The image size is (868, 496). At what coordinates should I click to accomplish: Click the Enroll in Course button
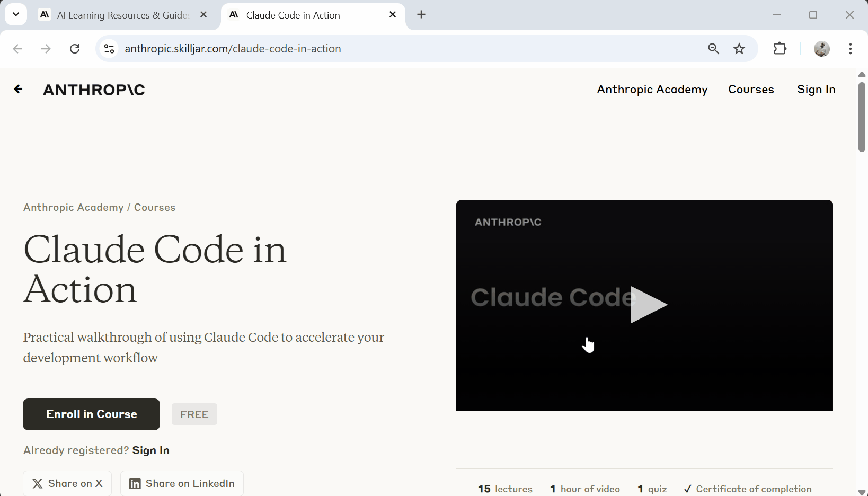tap(91, 414)
